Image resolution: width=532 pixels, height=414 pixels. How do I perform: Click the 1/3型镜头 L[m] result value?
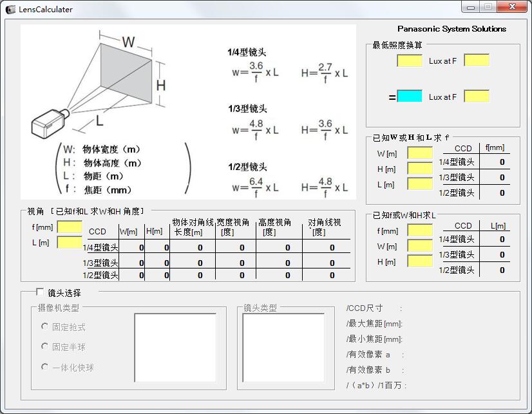tap(502, 254)
